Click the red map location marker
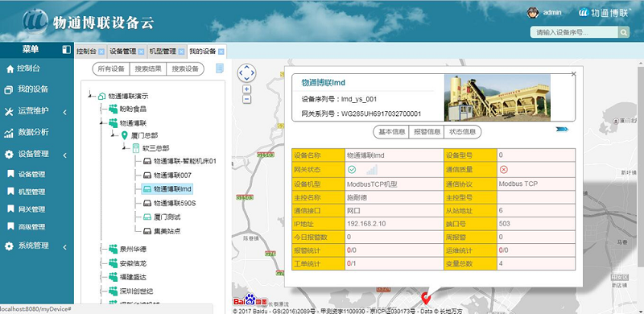 426,298
